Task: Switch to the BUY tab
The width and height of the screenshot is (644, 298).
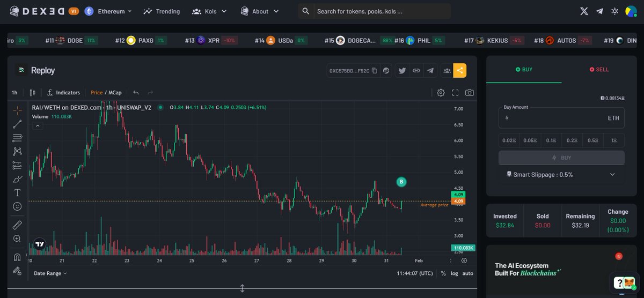Action: point(524,70)
